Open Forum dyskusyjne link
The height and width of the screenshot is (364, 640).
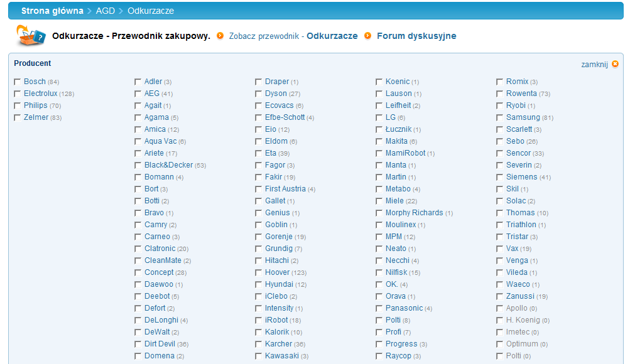[x=416, y=36]
